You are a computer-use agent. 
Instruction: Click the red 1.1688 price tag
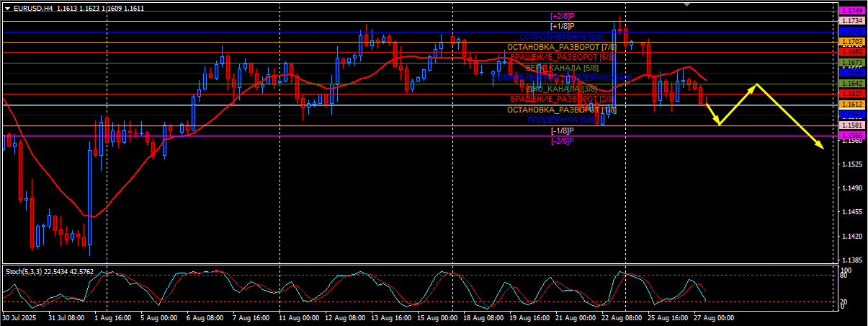(x=852, y=52)
